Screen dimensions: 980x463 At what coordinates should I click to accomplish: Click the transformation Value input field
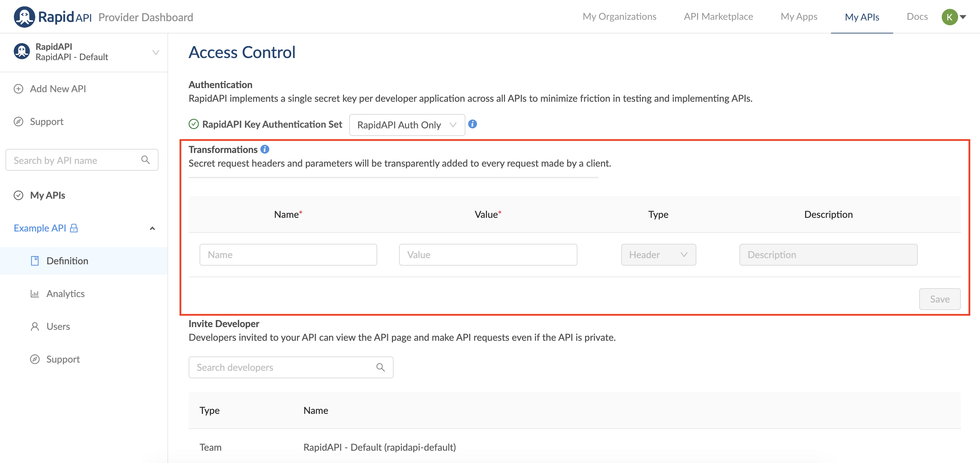488,255
